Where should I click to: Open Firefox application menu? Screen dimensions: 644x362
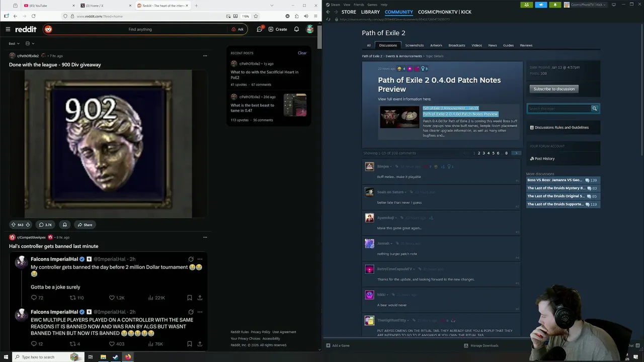[315, 16]
